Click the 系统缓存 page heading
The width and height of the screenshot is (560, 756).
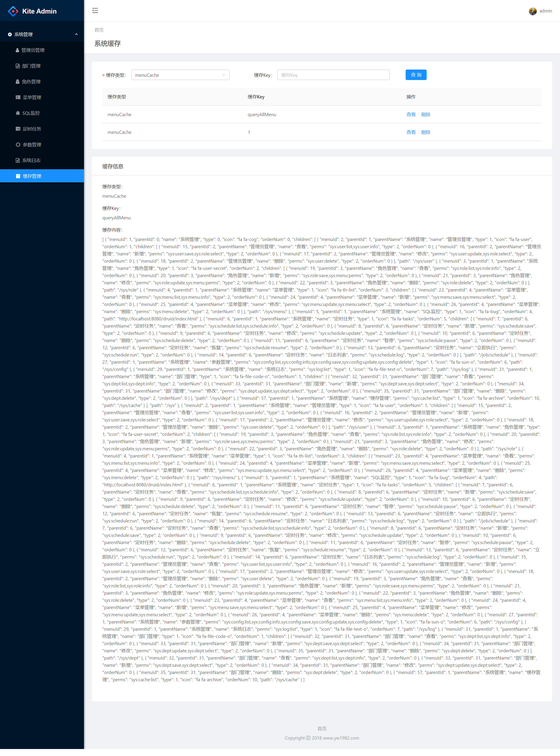tap(107, 43)
